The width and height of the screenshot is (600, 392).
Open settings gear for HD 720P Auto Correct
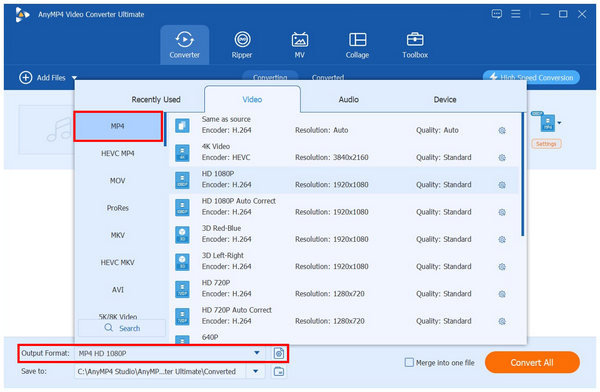pos(502,321)
